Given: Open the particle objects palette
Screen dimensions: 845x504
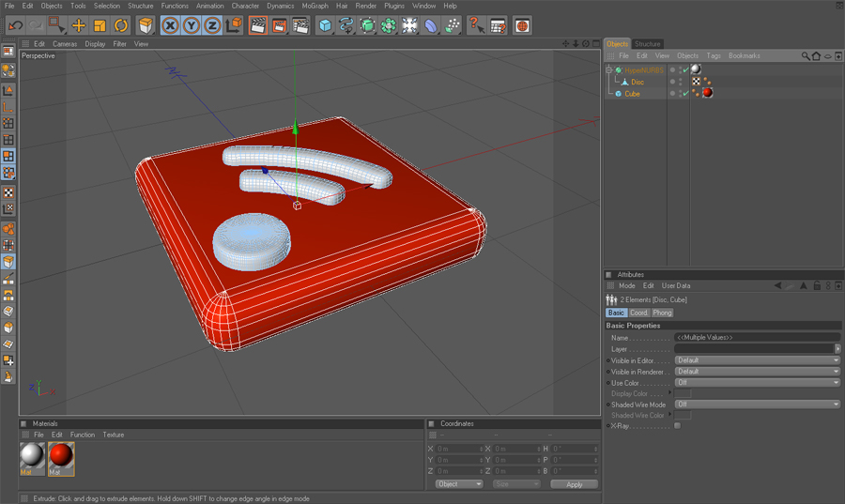Looking at the screenshot, I should click(x=452, y=25).
